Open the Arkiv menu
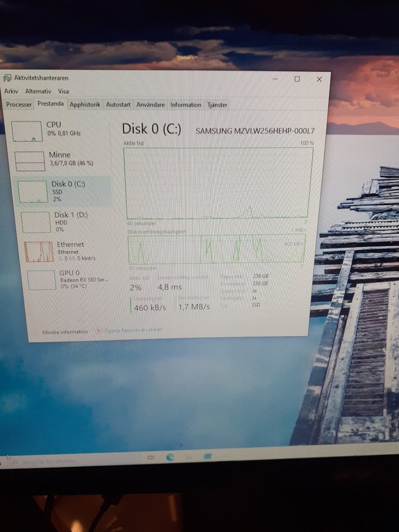 pos(11,92)
